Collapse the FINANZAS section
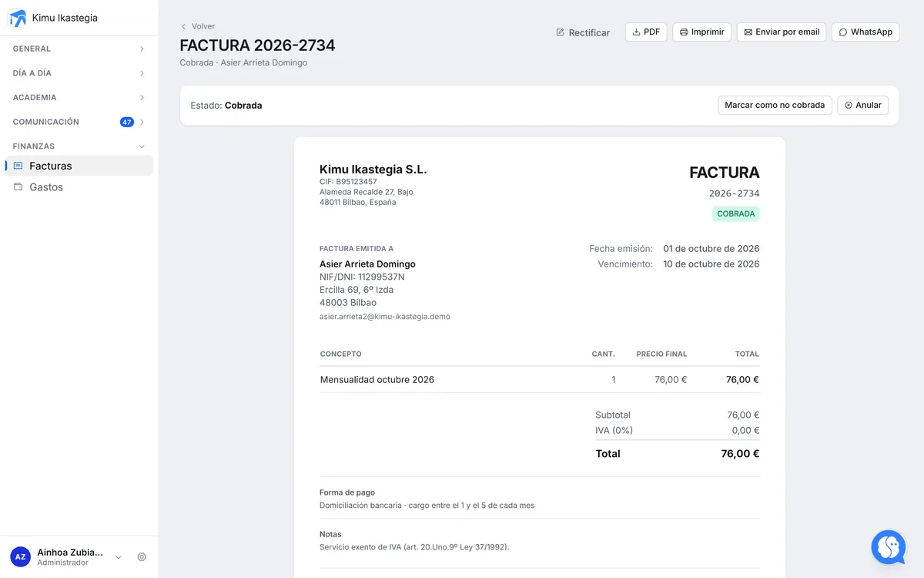This screenshot has width=924, height=578. pyautogui.click(x=79, y=146)
